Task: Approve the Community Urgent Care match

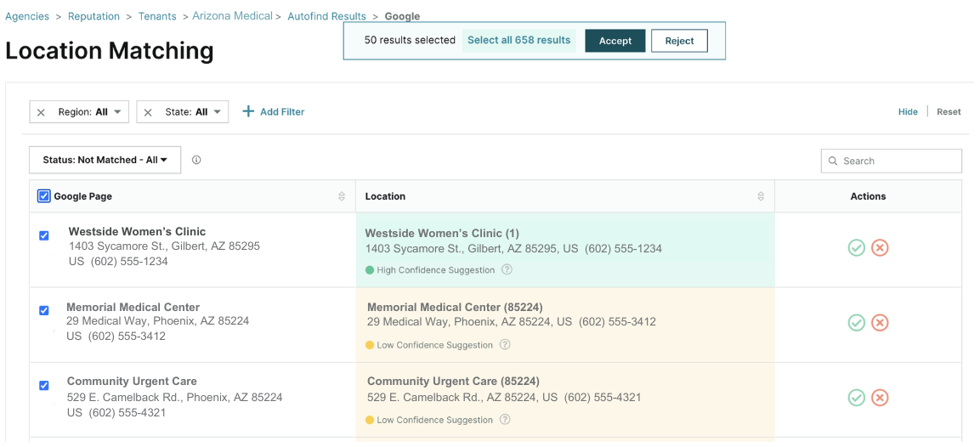Action: (856, 398)
